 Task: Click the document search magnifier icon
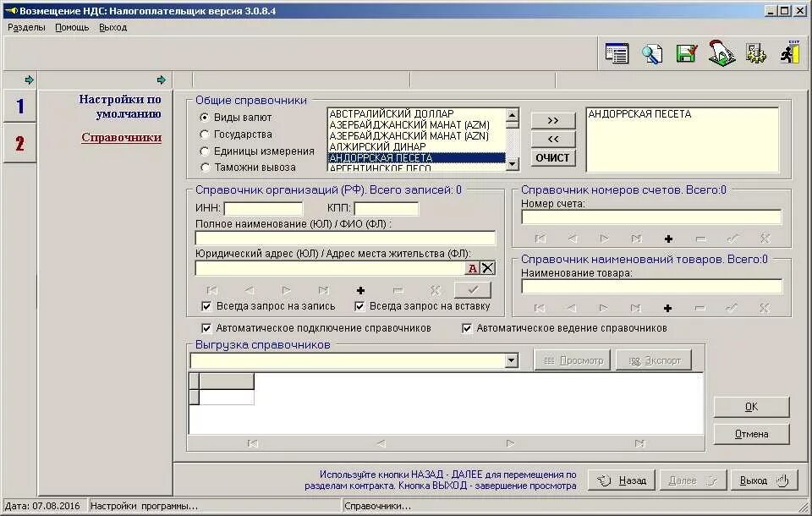(x=652, y=54)
